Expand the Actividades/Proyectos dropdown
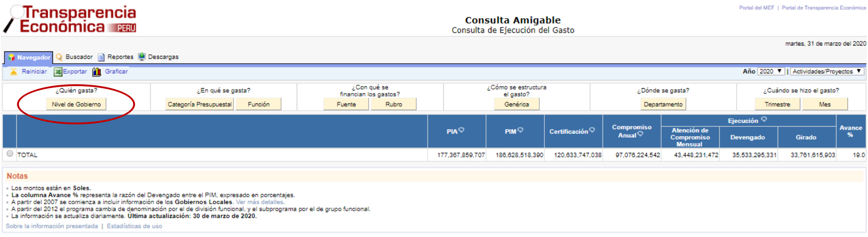This screenshot has height=237, width=868. tap(827, 71)
